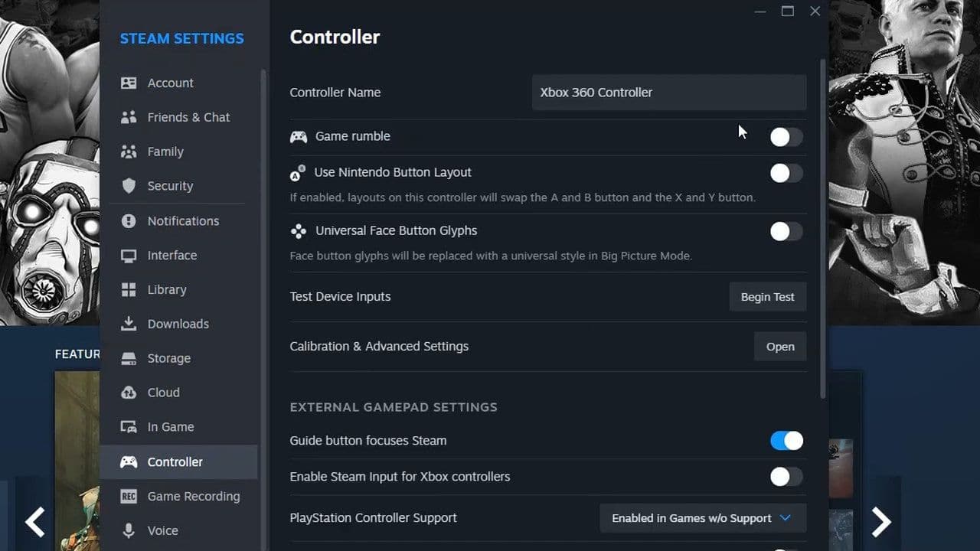Click the Controller Name text field

click(x=668, y=93)
